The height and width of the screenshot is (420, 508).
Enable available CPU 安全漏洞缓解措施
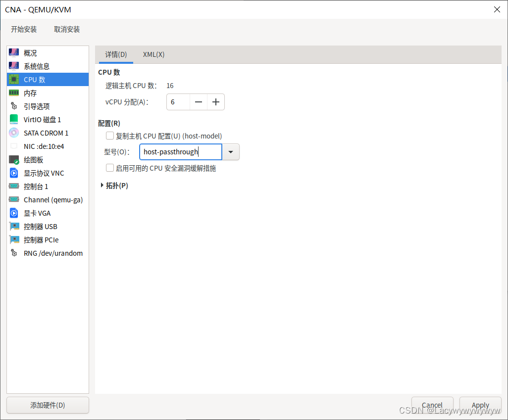point(109,168)
